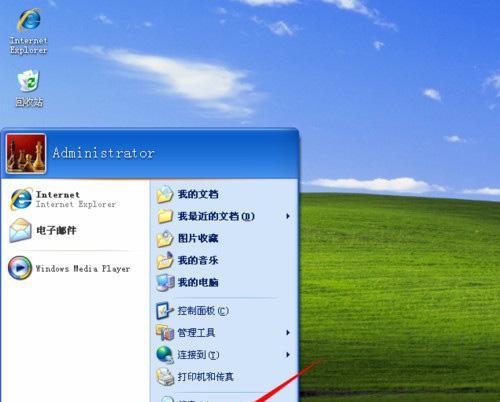The image size is (500, 402).
Task: Open 我的音乐 folder icon
Action: [165, 260]
